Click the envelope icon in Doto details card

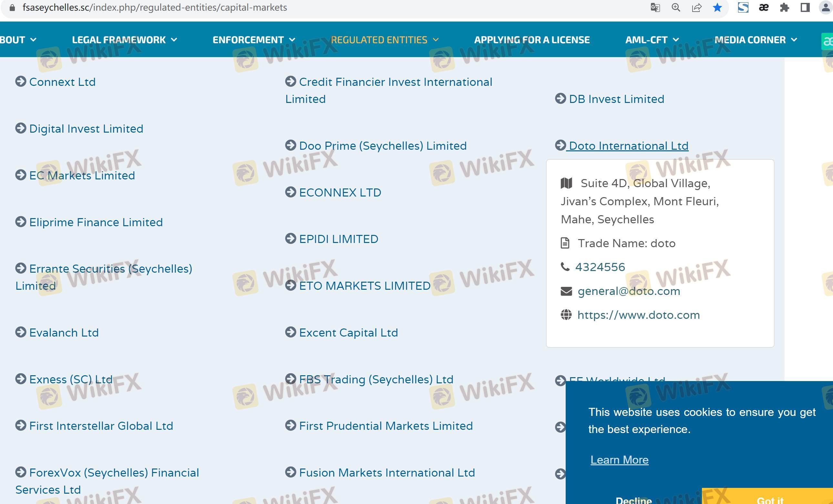(566, 291)
